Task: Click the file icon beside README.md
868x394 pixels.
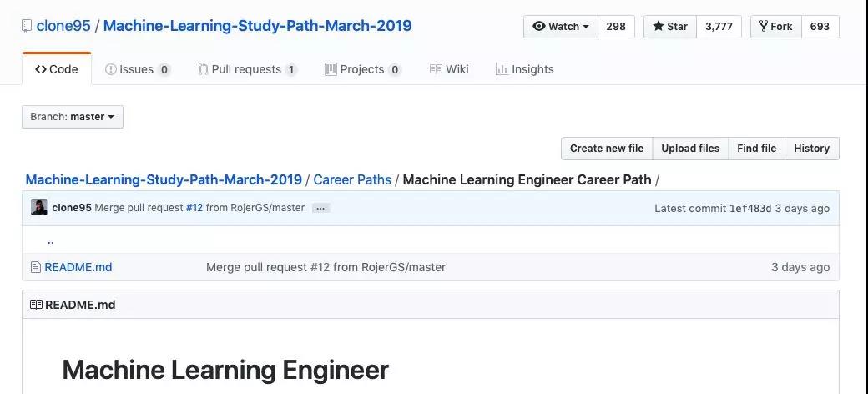Action: [36, 267]
